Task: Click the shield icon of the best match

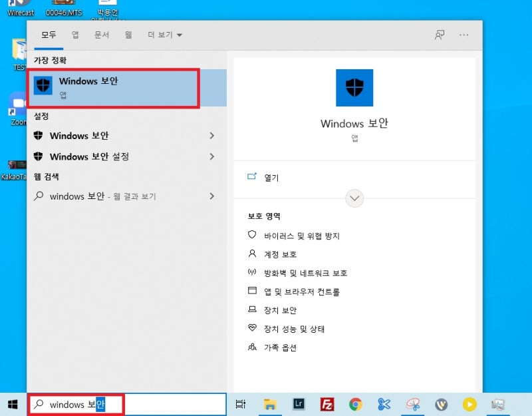Action: [x=43, y=85]
